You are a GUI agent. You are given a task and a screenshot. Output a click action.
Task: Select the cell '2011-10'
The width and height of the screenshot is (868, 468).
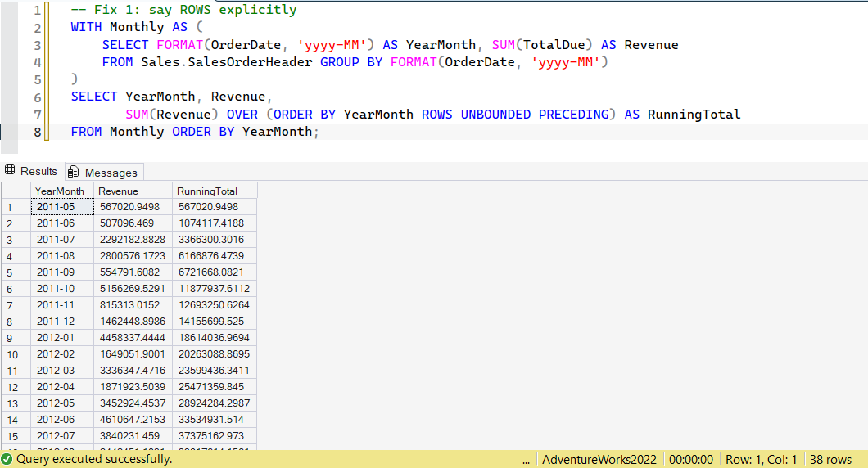click(x=62, y=289)
